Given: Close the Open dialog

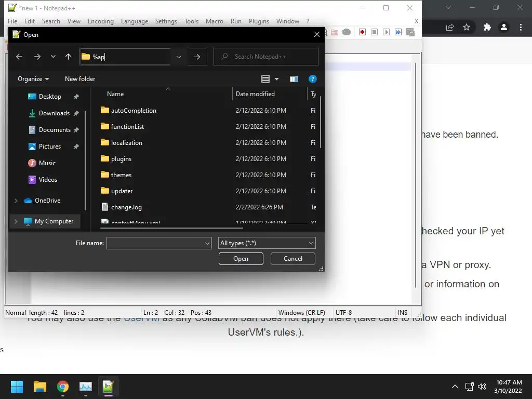Looking at the screenshot, I should pos(316,35).
